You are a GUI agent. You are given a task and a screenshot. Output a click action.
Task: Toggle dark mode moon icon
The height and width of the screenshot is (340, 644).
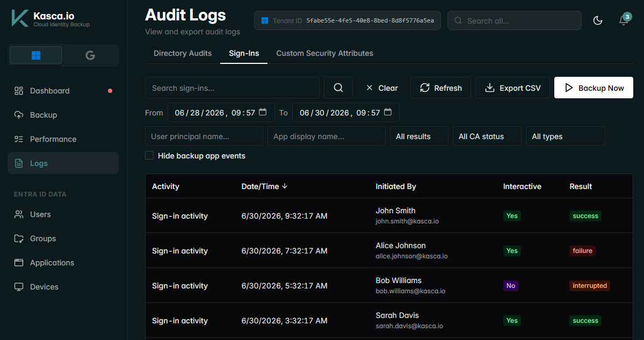pyautogui.click(x=598, y=20)
